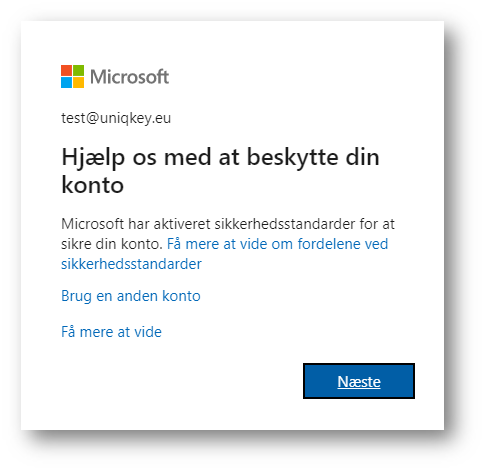Click the word 'beskytte' in the heading

(293, 157)
